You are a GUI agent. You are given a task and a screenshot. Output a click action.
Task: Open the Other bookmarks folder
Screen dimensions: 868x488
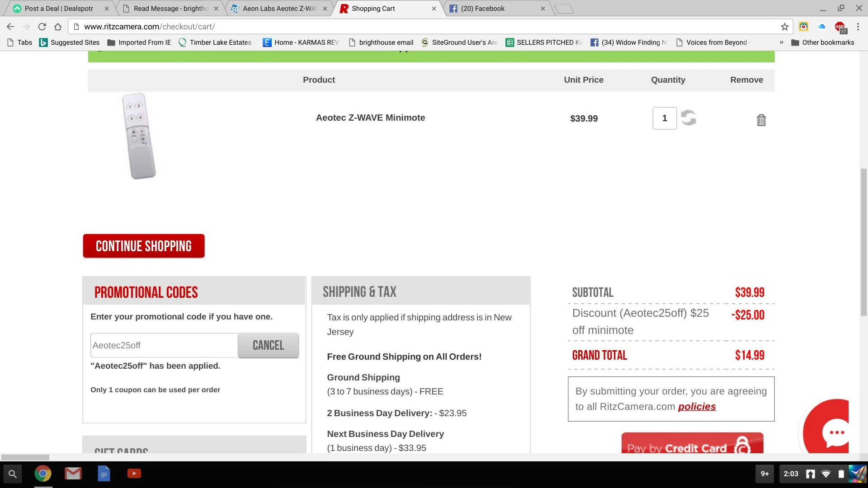pyautogui.click(x=823, y=42)
